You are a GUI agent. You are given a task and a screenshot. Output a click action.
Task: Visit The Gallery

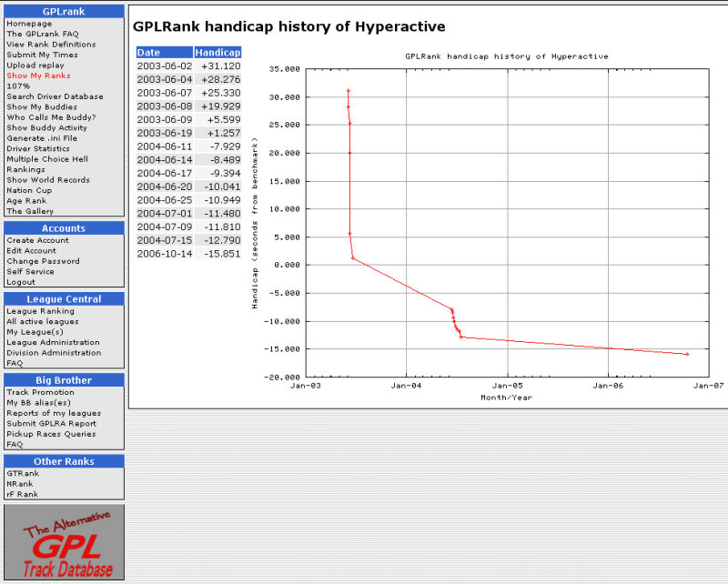pyautogui.click(x=30, y=211)
